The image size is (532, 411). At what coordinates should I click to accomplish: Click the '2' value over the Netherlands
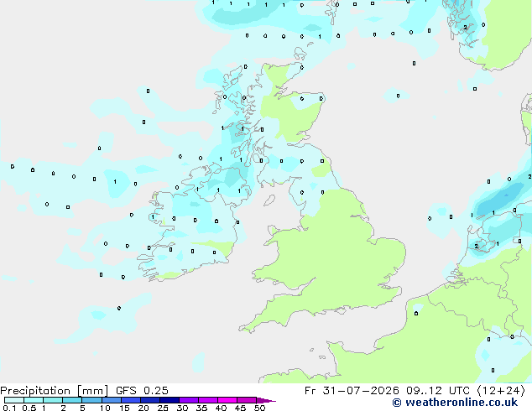(x=477, y=247)
